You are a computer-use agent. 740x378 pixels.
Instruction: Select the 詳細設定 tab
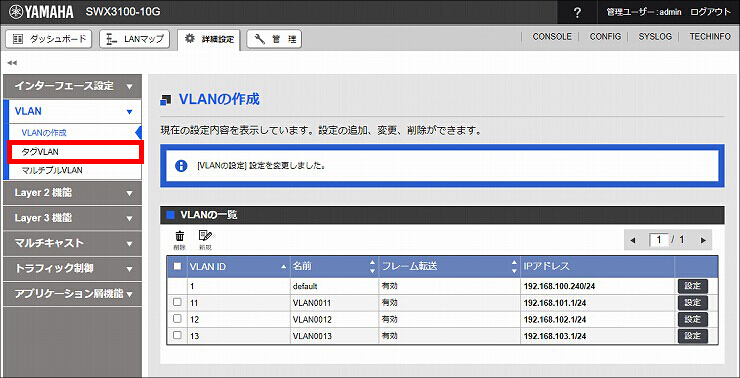pos(210,39)
